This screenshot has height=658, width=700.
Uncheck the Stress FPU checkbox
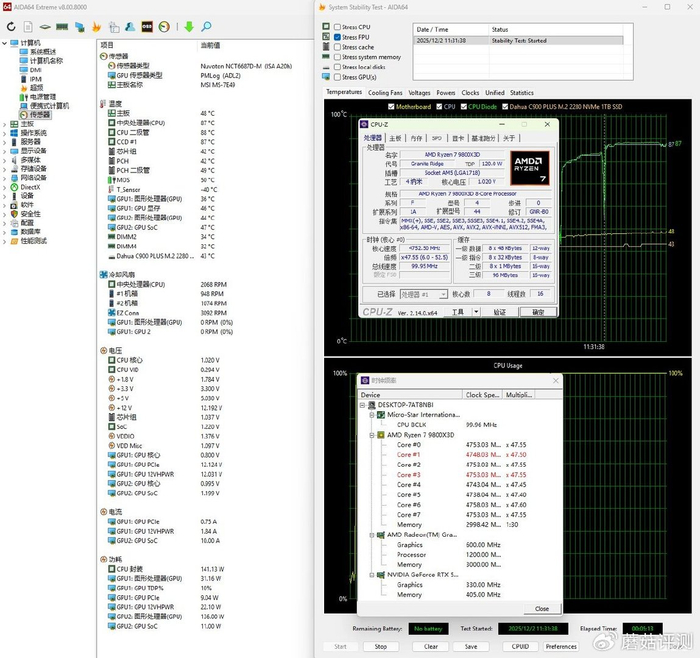click(x=336, y=37)
